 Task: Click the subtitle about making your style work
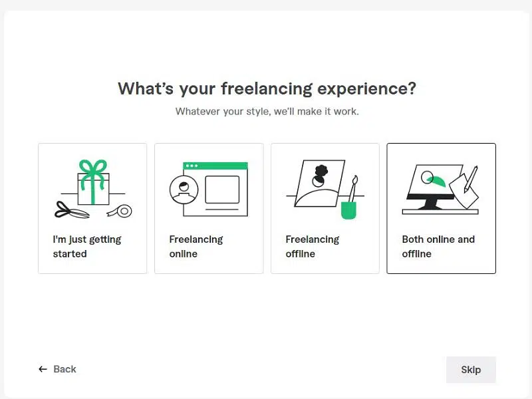[266, 111]
